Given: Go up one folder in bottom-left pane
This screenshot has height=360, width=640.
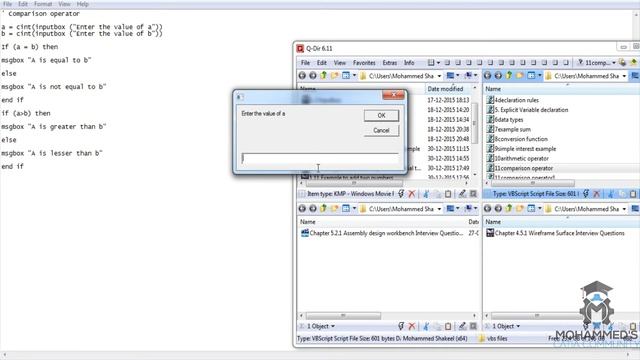Looking at the screenshot, I should [323, 209].
